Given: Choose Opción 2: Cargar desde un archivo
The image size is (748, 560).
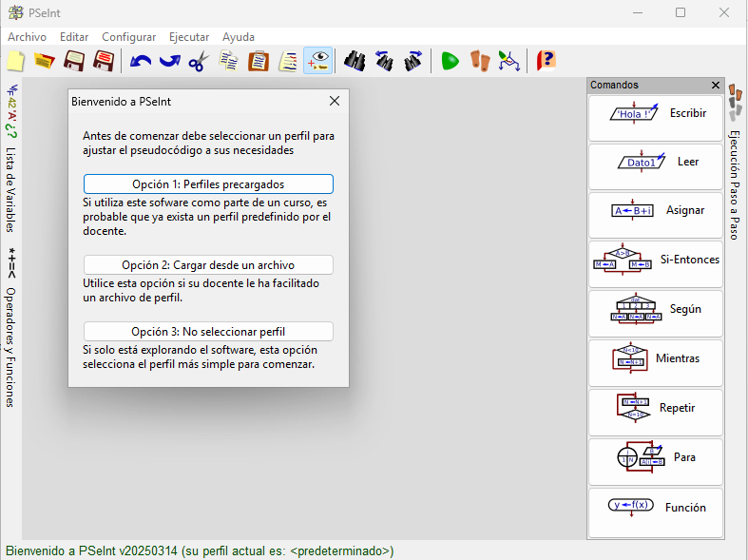Looking at the screenshot, I should point(208,264).
